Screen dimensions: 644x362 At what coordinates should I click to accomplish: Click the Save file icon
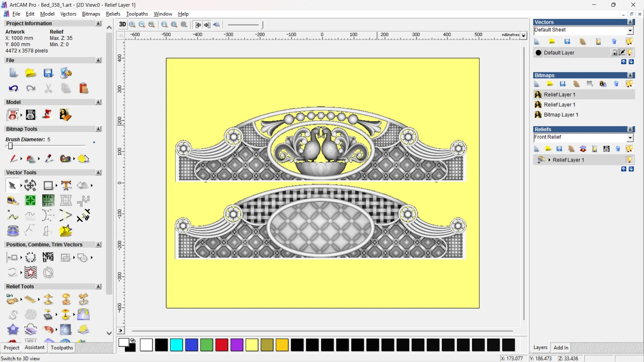[x=48, y=73]
